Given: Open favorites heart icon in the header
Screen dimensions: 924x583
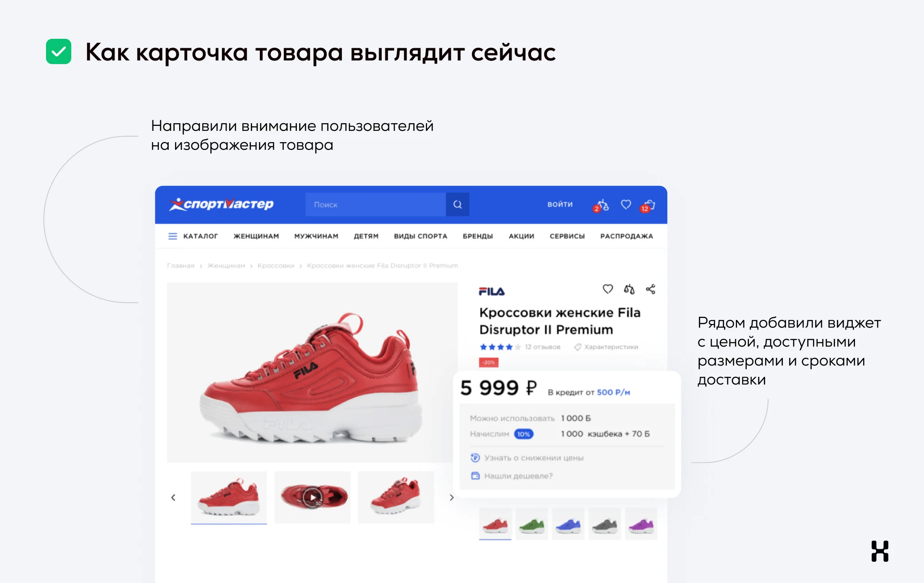Looking at the screenshot, I should click(x=626, y=204).
